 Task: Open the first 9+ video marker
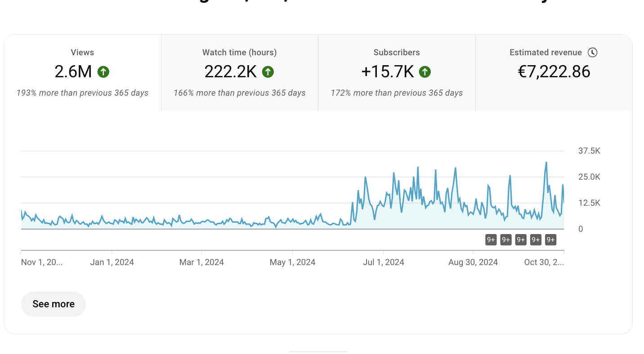click(491, 240)
